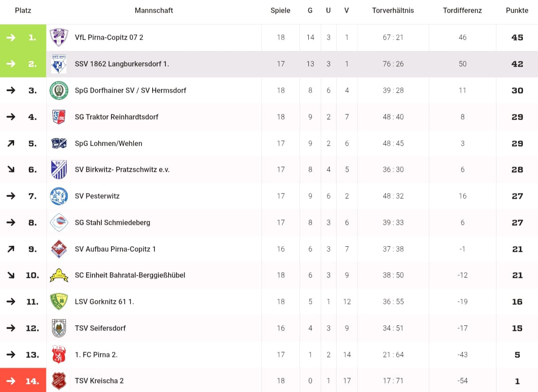Click the Platz column header
Screen dimensions: 538x392
click(23, 11)
